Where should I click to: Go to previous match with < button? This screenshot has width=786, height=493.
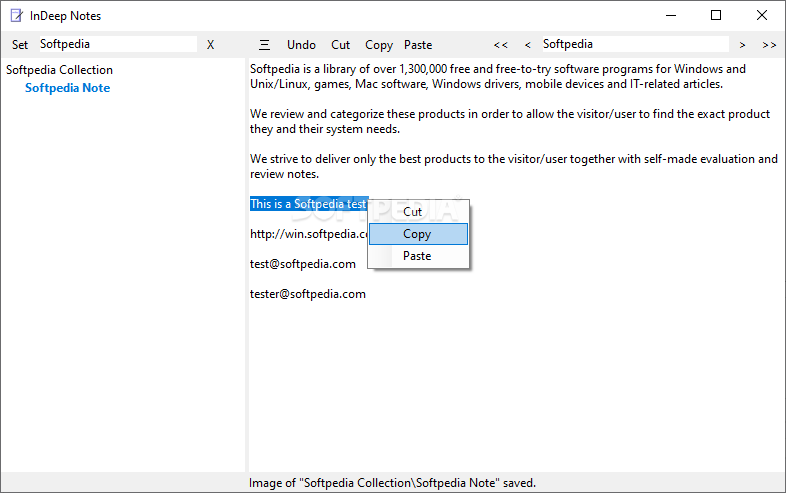click(x=527, y=45)
